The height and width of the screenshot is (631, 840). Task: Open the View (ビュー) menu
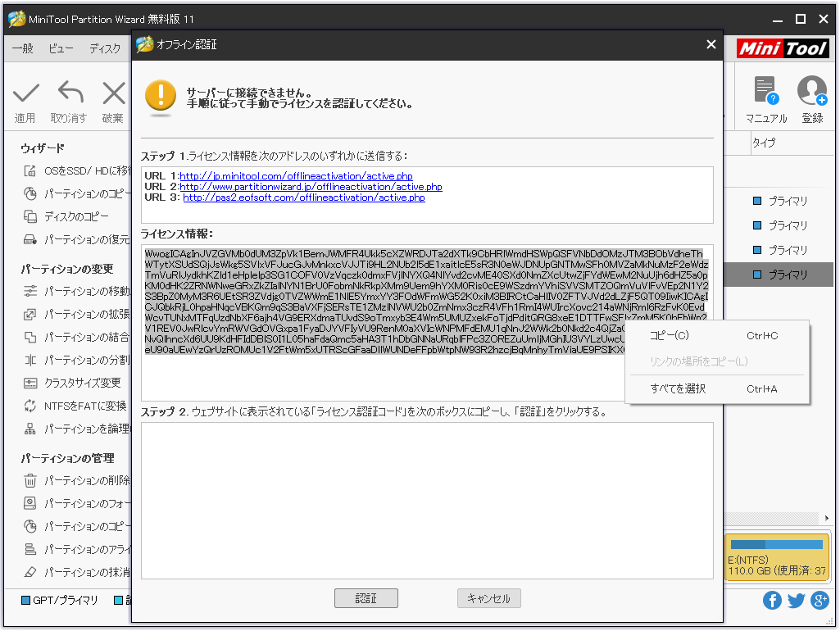click(61, 48)
